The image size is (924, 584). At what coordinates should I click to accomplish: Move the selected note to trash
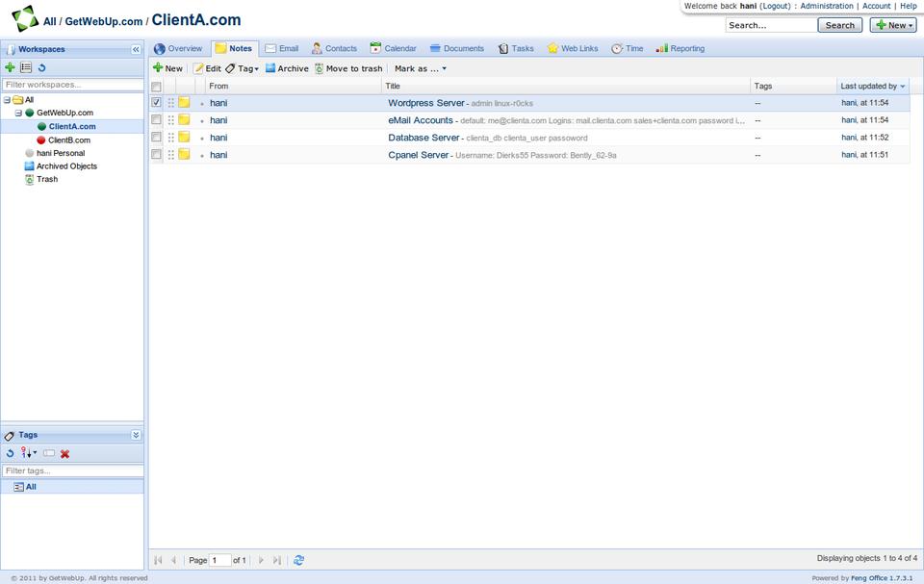[347, 68]
